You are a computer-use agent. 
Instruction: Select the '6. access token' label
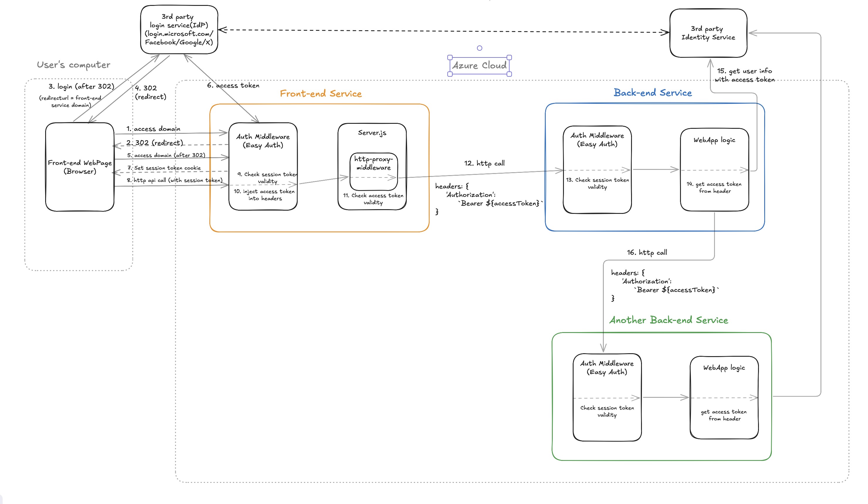233,85
